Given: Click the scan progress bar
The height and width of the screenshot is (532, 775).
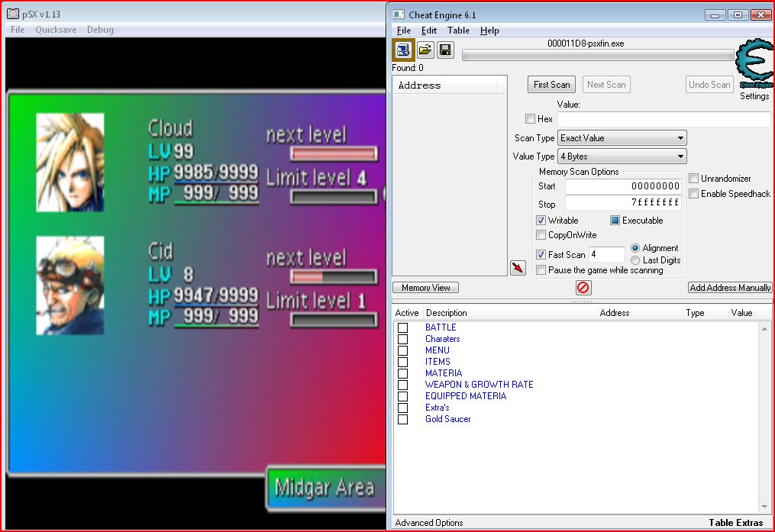Looking at the screenshot, I should click(x=598, y=55).
